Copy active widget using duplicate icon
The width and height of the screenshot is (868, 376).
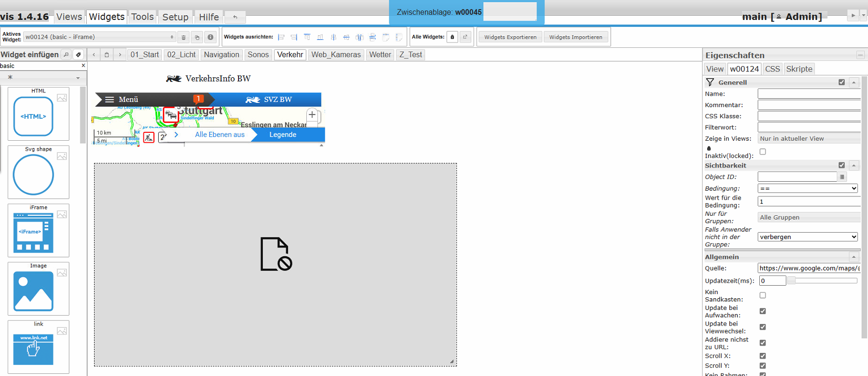197,37
